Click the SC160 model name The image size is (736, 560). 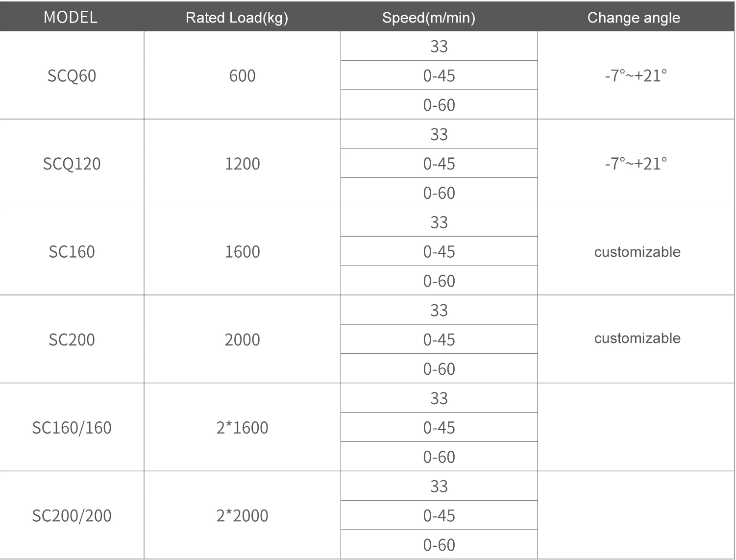click(x=72, y=252)
